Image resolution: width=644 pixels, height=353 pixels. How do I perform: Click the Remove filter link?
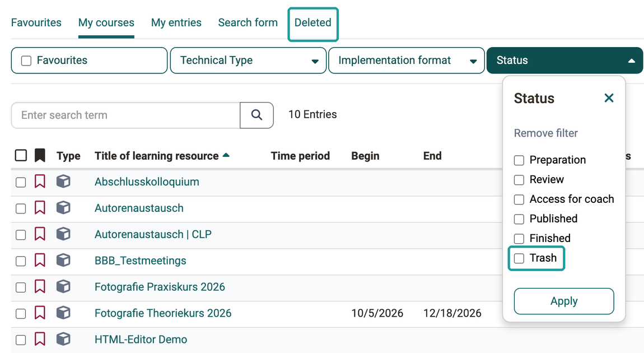(x=546, y=133)
